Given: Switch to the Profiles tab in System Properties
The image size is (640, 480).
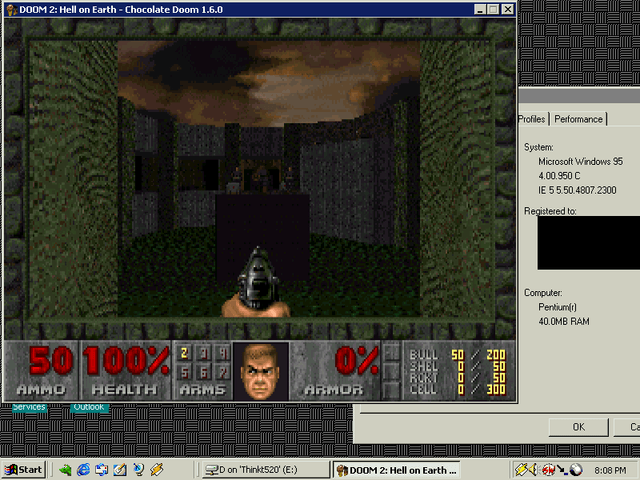Looking at the screenshot, I should tap(532, 119).
